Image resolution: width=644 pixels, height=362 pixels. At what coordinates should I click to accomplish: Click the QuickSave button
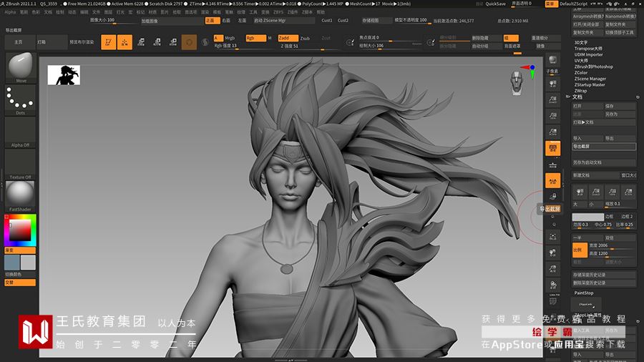495,4
